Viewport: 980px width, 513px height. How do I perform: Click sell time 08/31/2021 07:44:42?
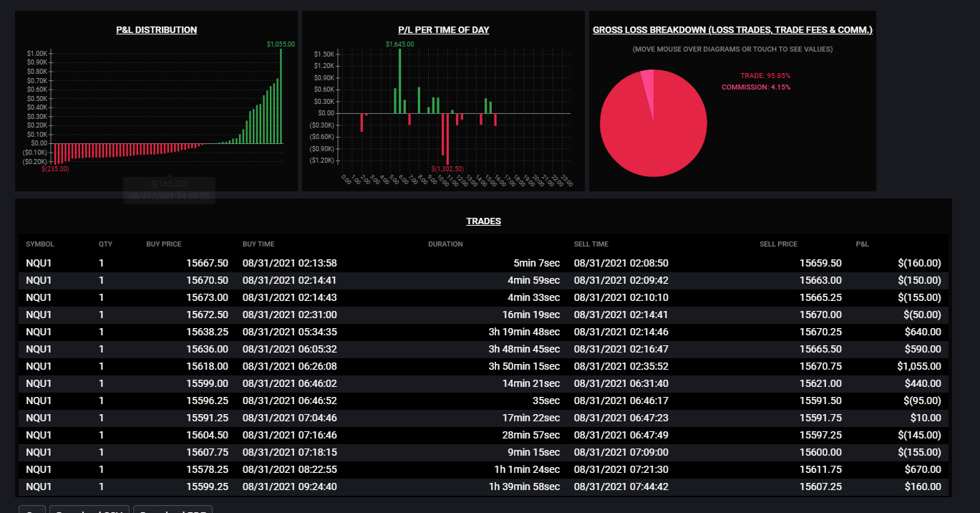(621, 486)
